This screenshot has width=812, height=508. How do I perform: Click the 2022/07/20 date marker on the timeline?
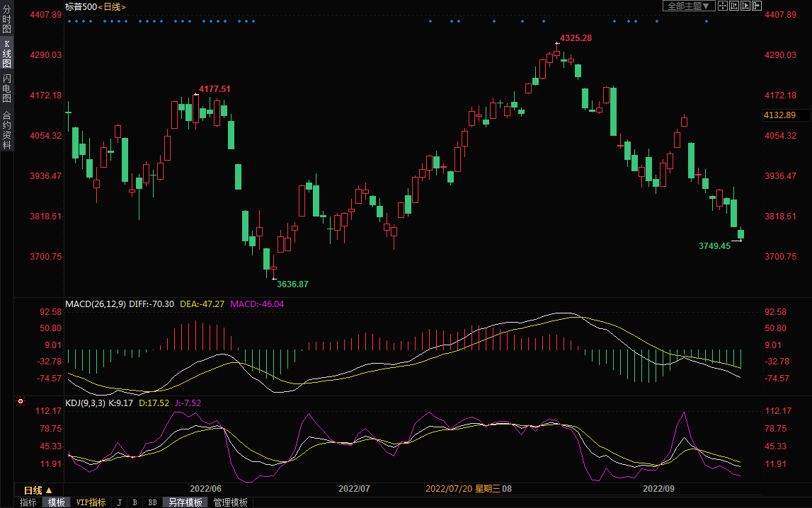click(x=448, y=489)
